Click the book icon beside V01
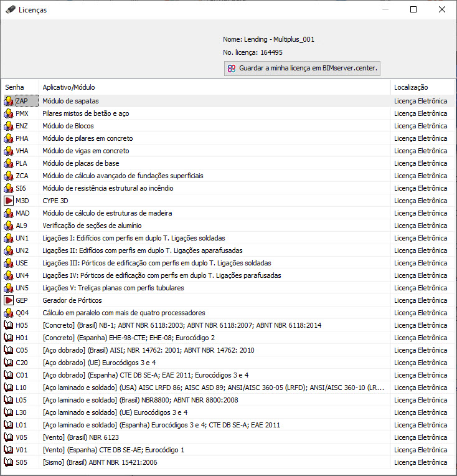The image size is (457, 476). pos(9,450)
